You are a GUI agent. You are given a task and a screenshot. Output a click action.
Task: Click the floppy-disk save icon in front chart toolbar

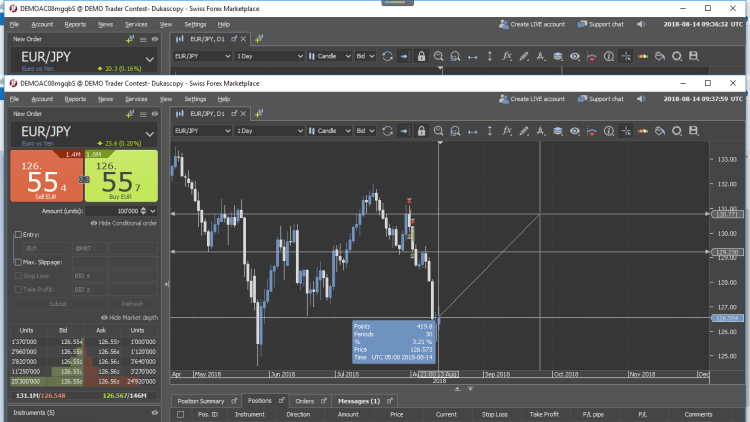694,131
